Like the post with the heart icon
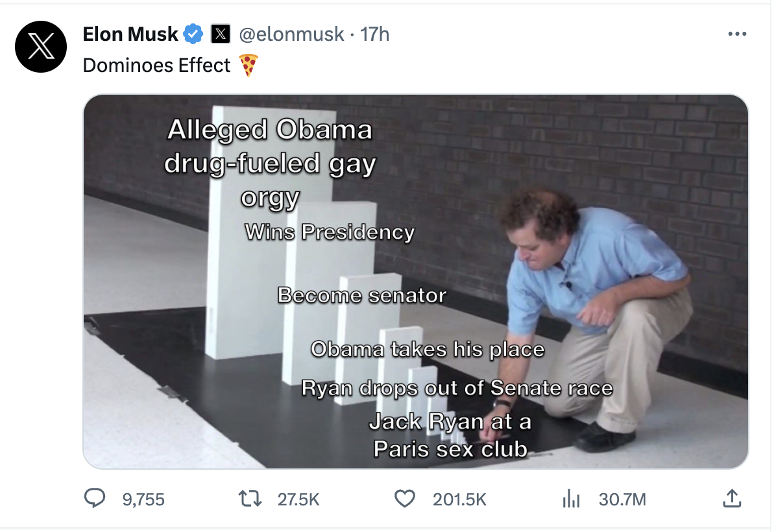 pos(405,498)
